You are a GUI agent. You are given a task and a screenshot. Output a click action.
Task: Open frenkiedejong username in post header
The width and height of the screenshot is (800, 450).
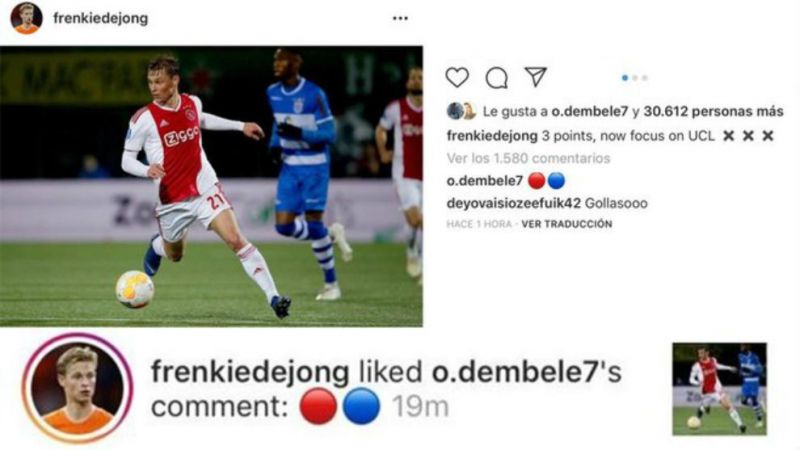point(99,19)
